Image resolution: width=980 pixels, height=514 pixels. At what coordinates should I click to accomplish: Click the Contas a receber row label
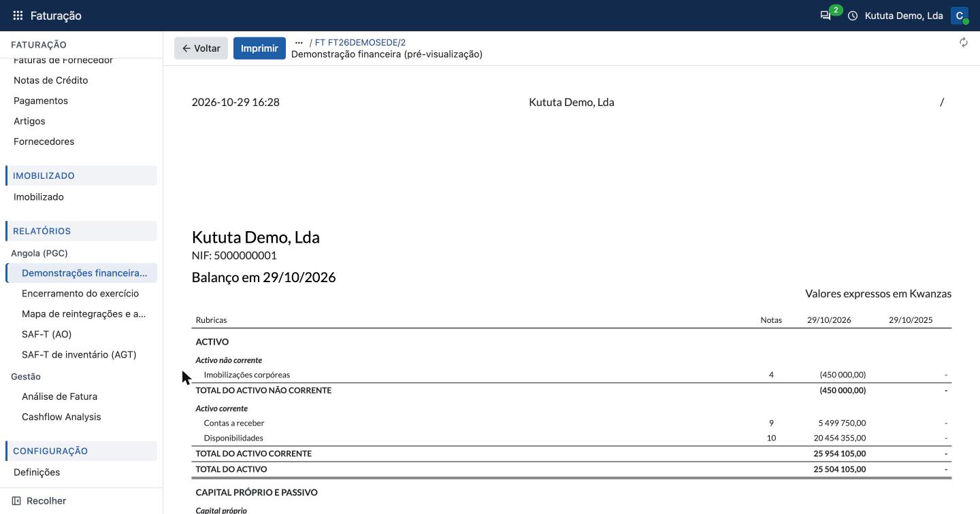234,423
